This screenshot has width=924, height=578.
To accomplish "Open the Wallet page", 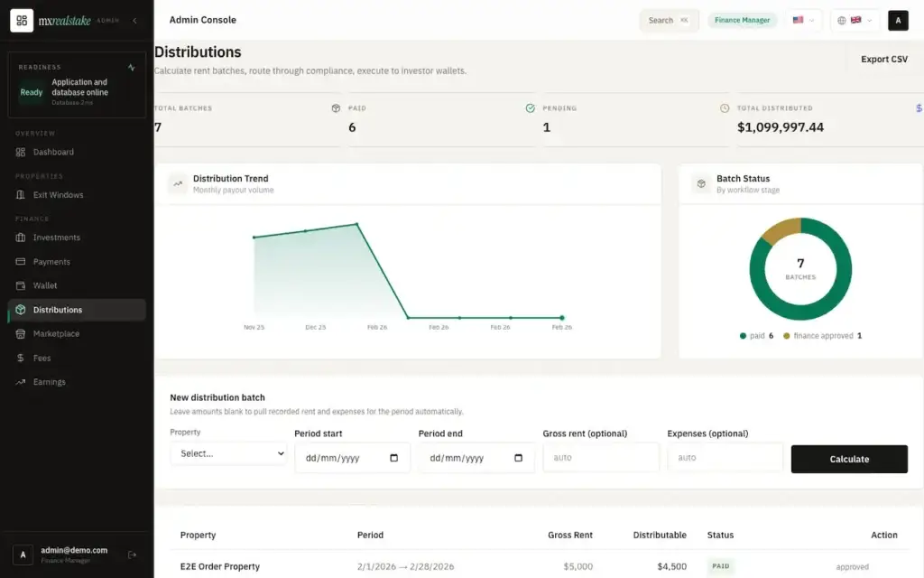I will (77, 285).
